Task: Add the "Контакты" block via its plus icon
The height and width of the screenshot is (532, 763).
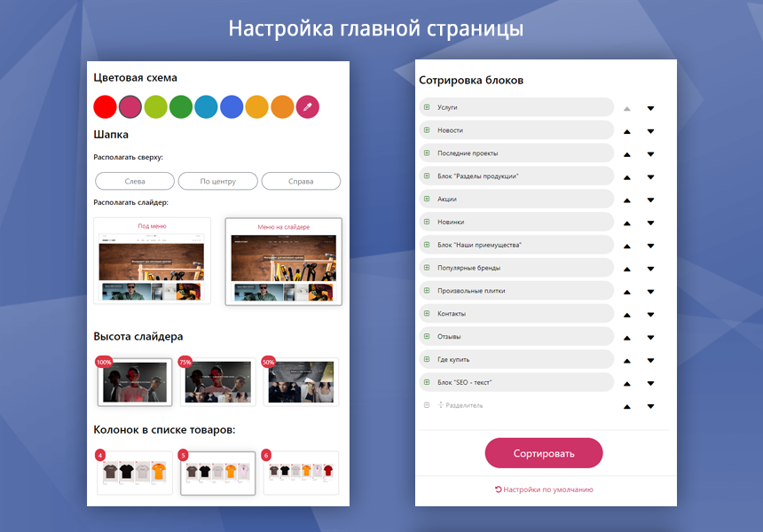Action: (427, 313)
